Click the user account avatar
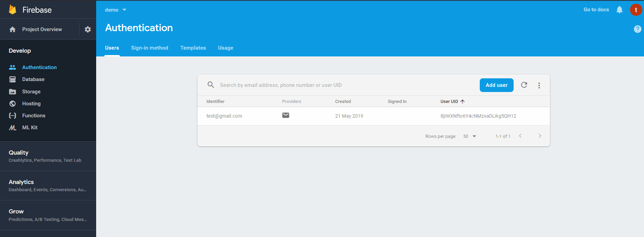 pos(636,10)
